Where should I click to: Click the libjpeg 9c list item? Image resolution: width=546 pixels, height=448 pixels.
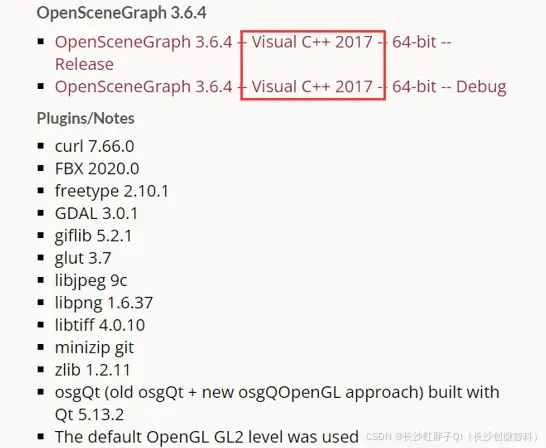[x=91, y=281]
